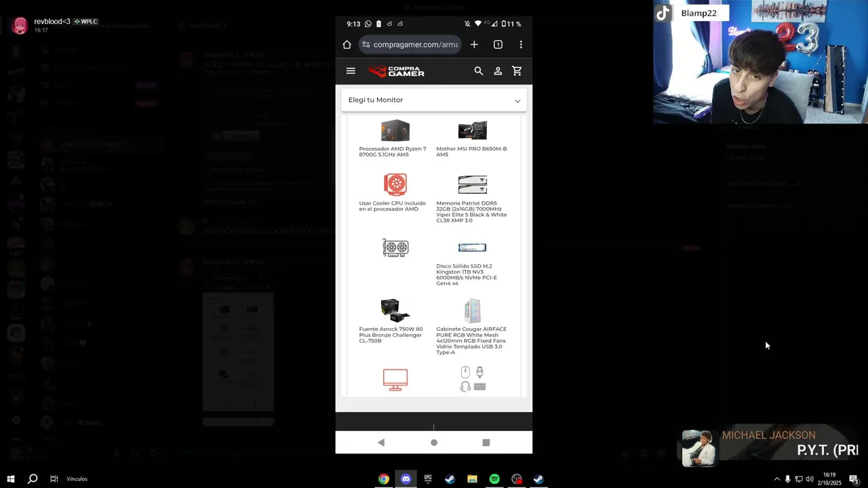
Task: Open the red-dot recording app taskbar icon
Action: coord(517,479)
